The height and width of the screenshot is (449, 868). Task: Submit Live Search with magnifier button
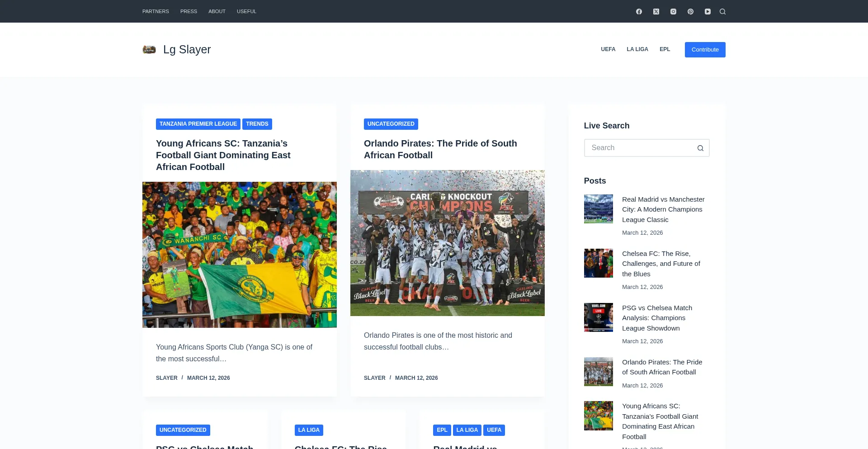tap(700, 148)
